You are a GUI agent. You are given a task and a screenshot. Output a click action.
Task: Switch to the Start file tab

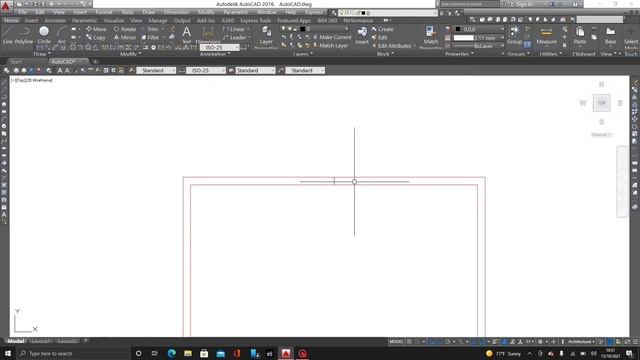tap(16, 62)
